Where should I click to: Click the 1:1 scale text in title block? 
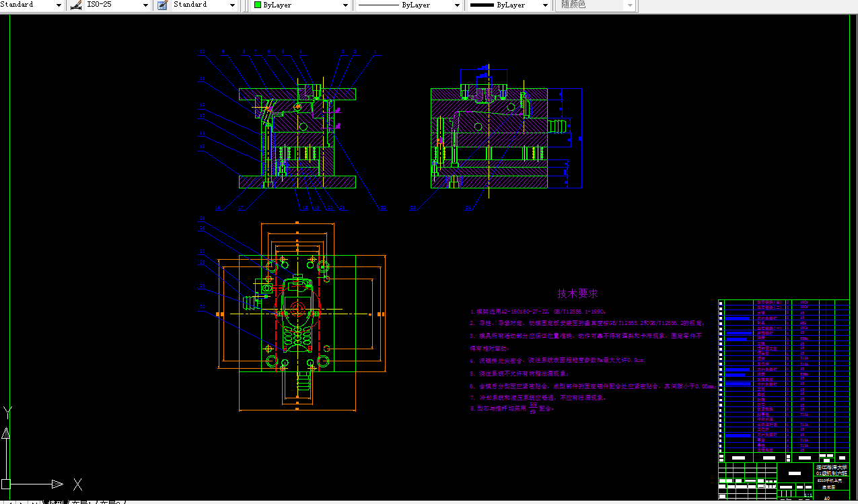807,494
